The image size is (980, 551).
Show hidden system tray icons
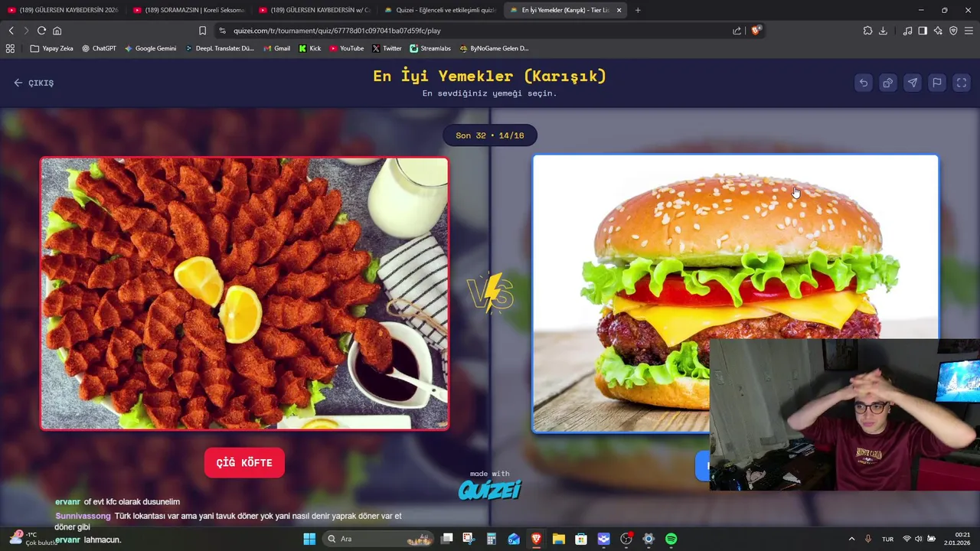click(851, 539)
